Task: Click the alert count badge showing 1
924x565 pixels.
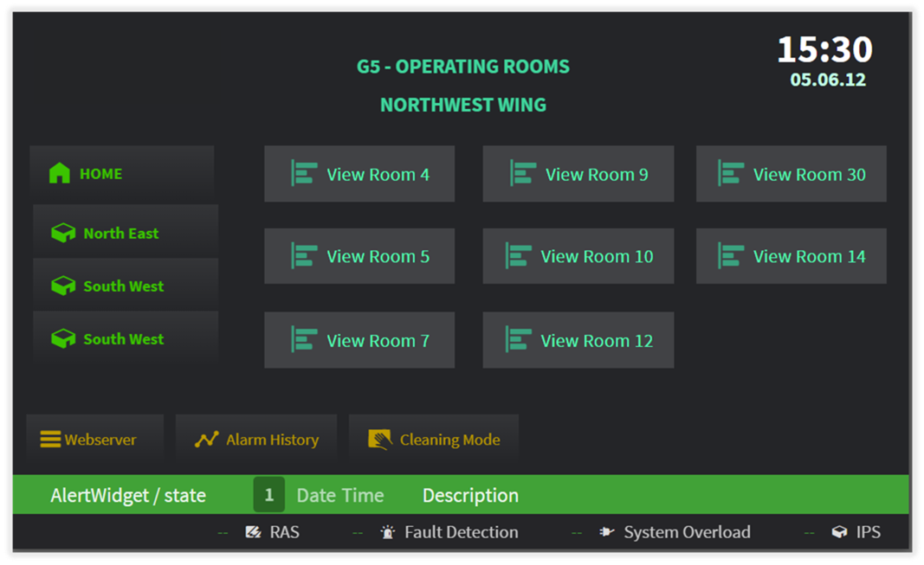Action: pyautogui.click(x=268, y=495)
